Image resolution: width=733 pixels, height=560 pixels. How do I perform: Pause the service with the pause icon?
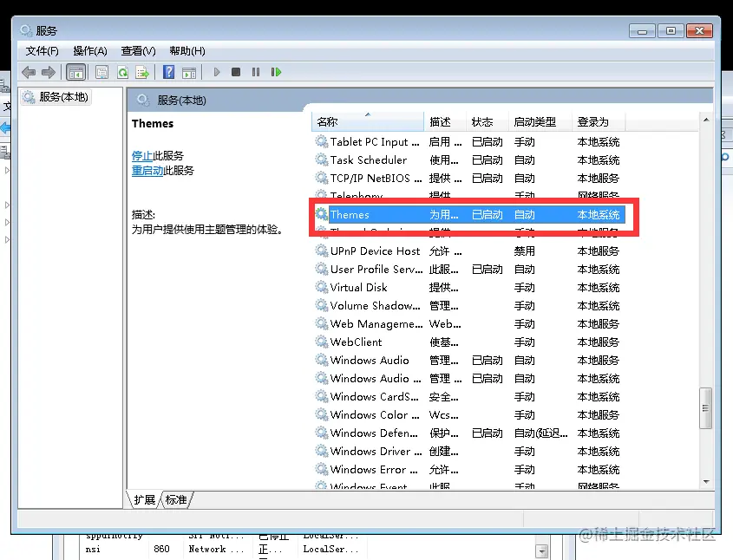click(x=256, y=72)
